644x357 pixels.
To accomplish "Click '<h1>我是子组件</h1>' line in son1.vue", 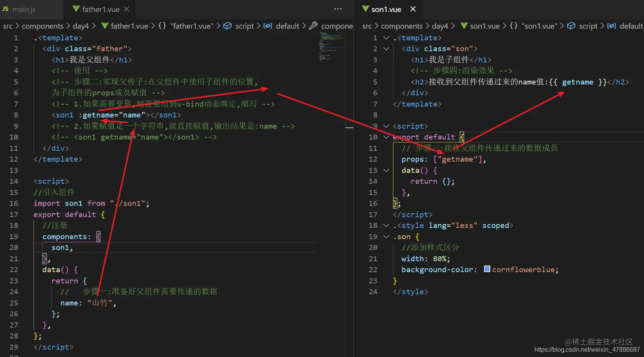I will [451, 60].
